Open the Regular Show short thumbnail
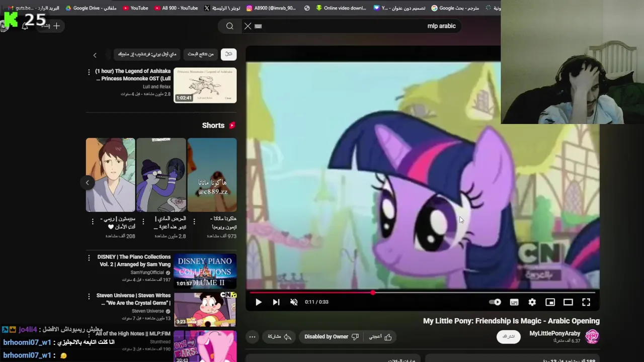 click(161, 175)
